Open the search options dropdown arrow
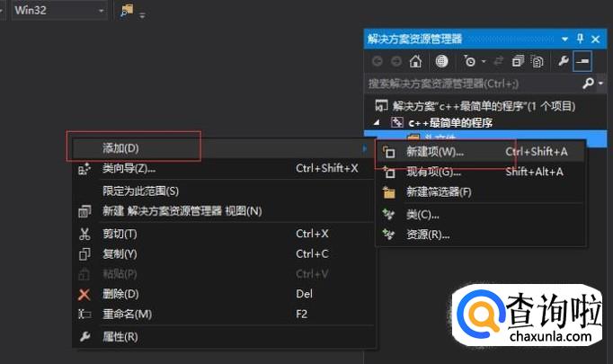The image size is (613, 364). pyautogui.click(x=600, y=84)
